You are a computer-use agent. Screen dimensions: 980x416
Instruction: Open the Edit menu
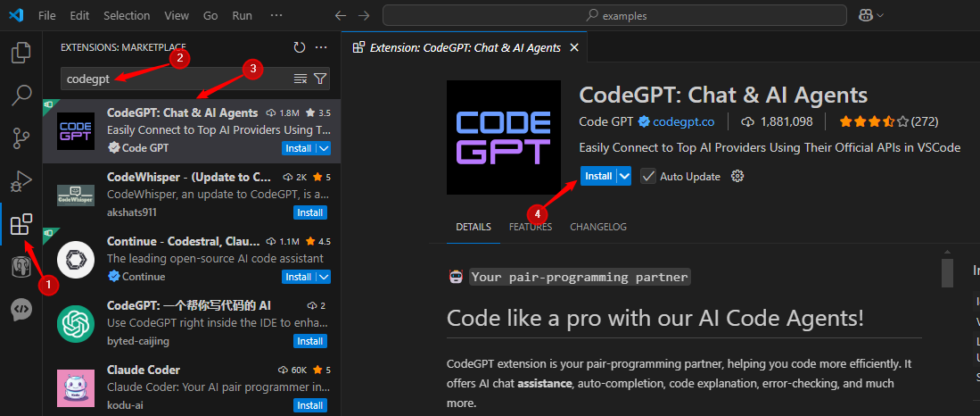(79, 16)
